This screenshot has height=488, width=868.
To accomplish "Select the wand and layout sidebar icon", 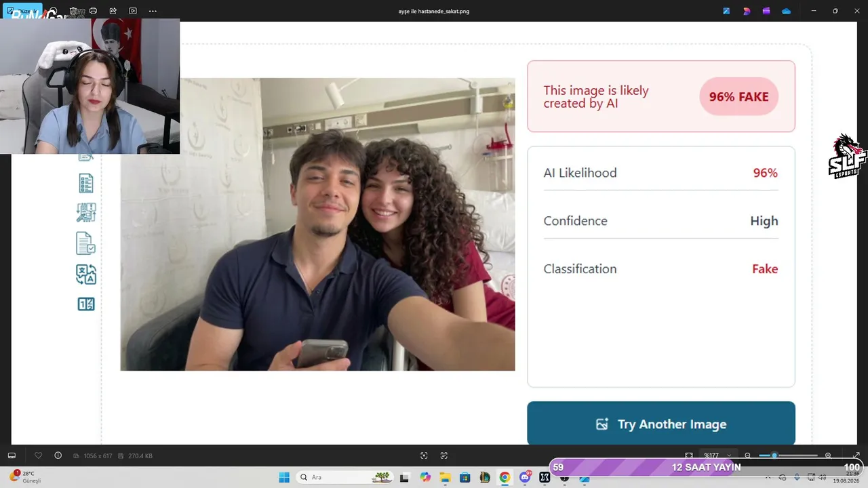I will click(x=86, y=213).
